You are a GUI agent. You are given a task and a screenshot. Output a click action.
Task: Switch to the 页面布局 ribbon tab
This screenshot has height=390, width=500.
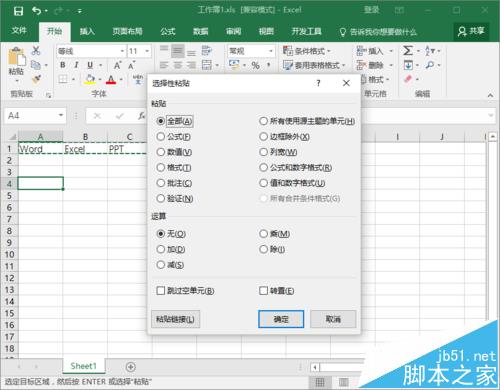tap(127, 31)
